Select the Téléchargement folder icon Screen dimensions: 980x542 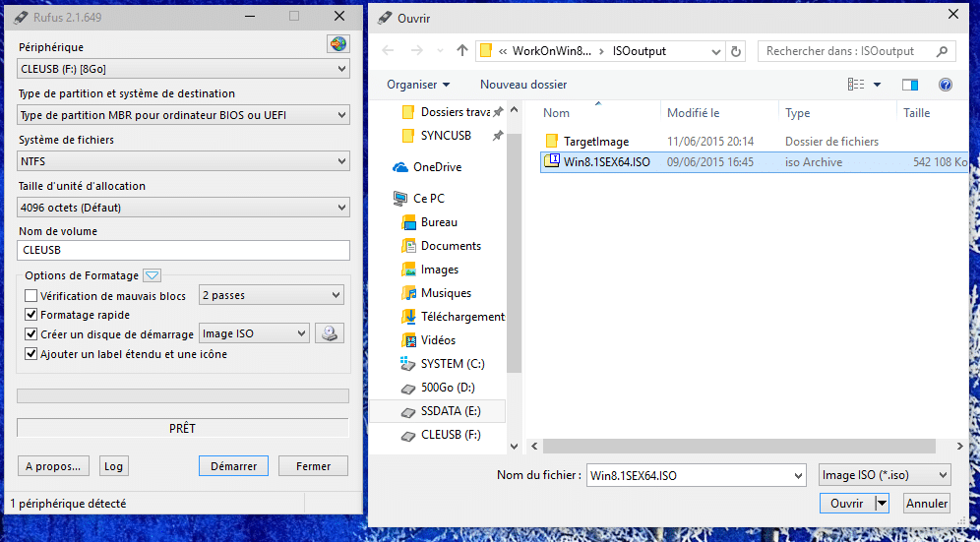[408, 317]
